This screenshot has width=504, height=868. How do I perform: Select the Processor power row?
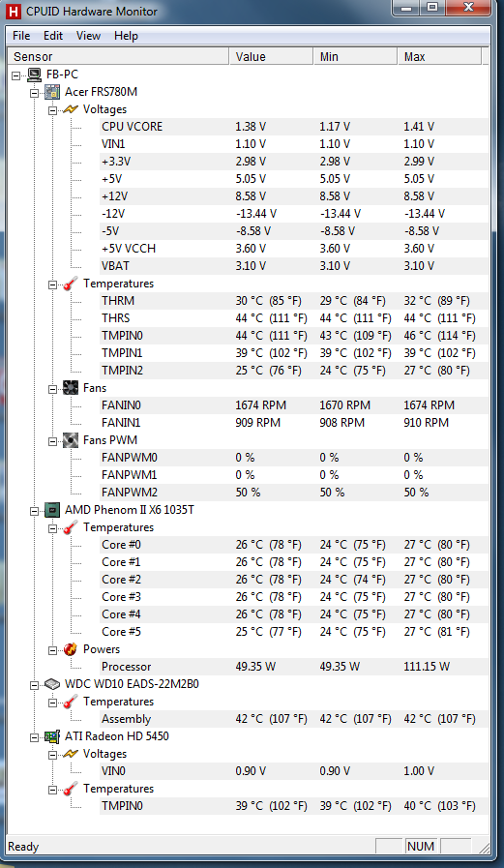(x=294, y=667)
